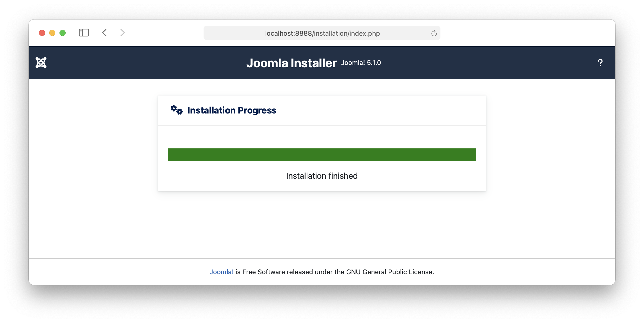The width and height of the screenshot is (644, 323).
Task: Click the gears icon beside Installation Progress
Action: coord(177,110)
